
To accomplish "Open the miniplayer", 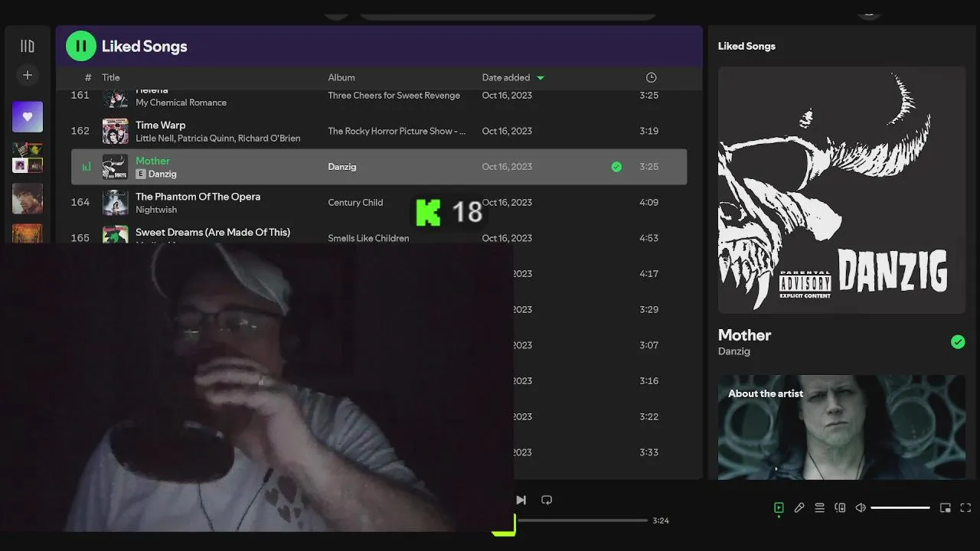I will pyautogui.click(x=946, y=507).
